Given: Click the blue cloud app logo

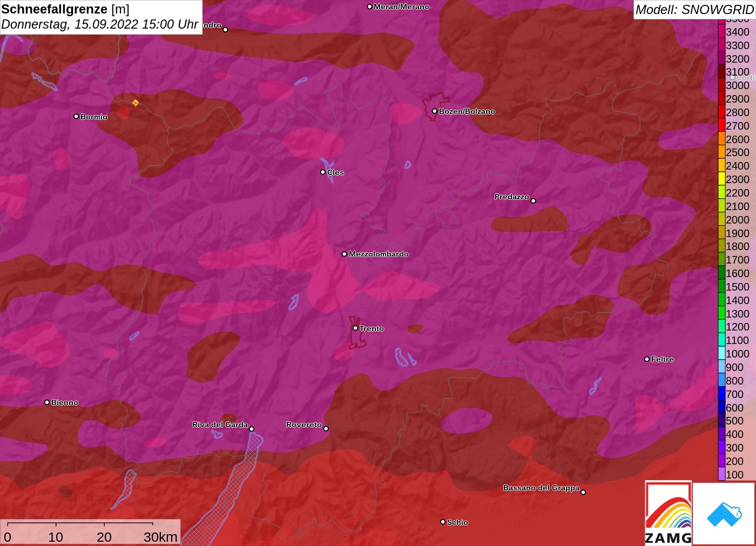Looking at the screenshot, I should pyautogui.click(x=724, y=514).
